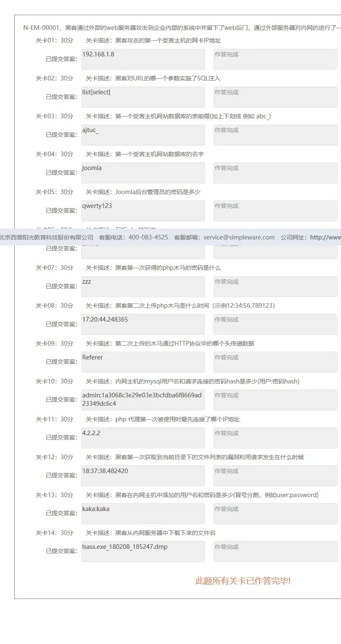Click the admin mysql hash answer field
Viewport: 341px width, 644px height.
(x=143, y=400)
